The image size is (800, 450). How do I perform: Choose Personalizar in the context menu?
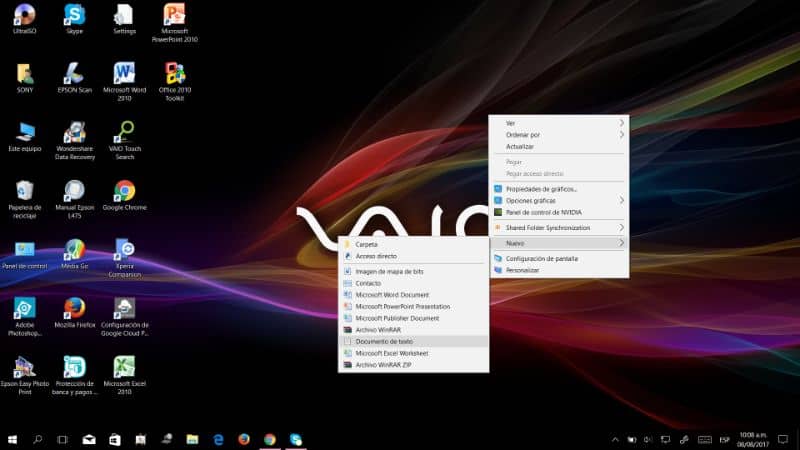tap(559, 270)
